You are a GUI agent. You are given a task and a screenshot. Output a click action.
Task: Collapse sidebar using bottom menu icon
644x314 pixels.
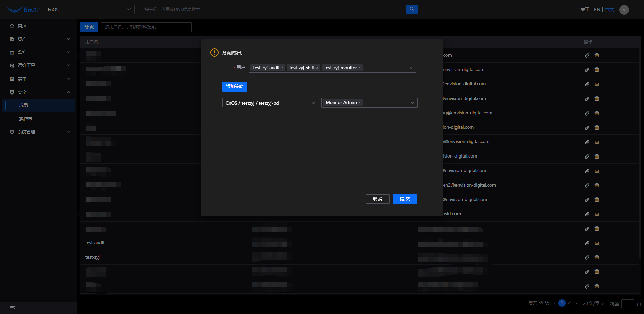[13, 308]
